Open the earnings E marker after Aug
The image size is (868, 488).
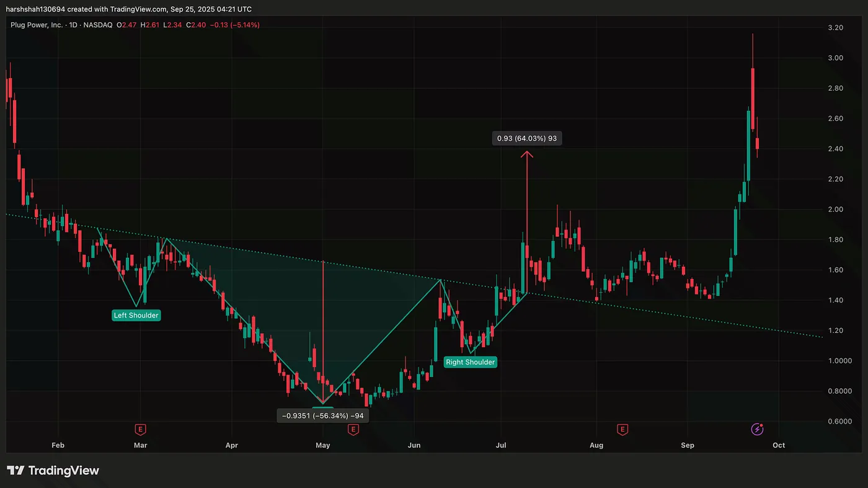coord(622,429)
